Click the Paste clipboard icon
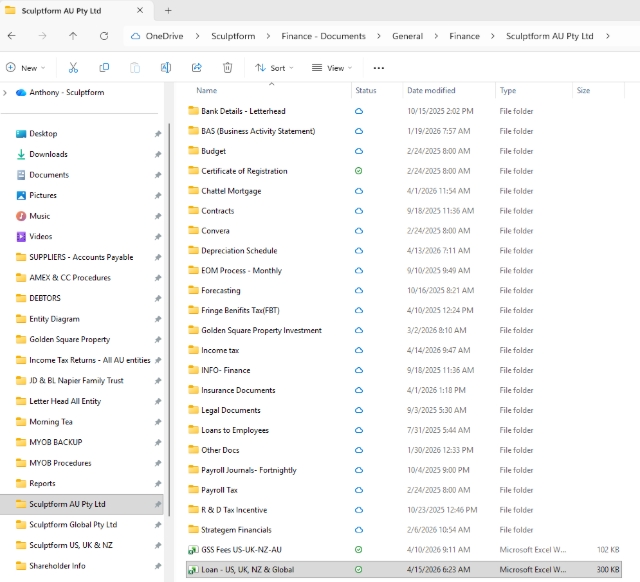This screenshot has width=640, height=582. click(x=135, y=68)
